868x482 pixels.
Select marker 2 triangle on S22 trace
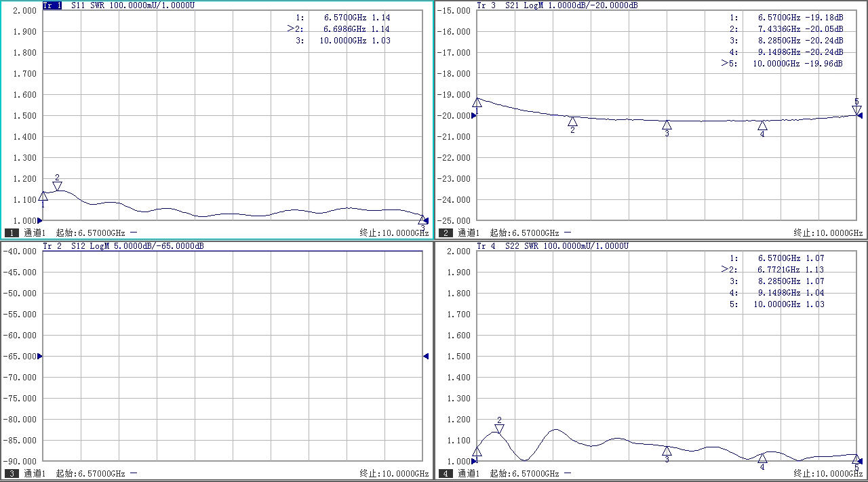(x=499, y=428)
